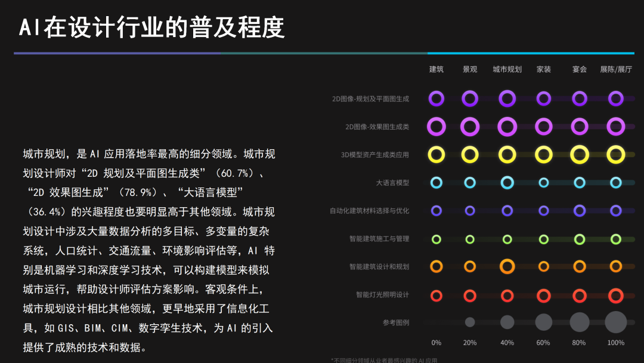Select the 家装 column header
Image resolution: width=644 pixels, height=363 pixels.
coord(543,69)
